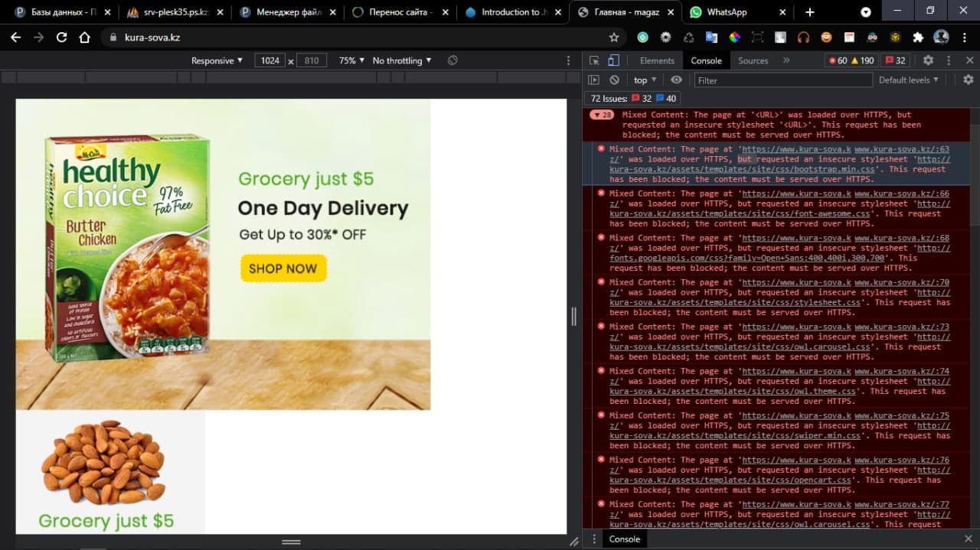Open DevTools customize three-dot menu
The image size is (980, 550).
coord(949,60)
